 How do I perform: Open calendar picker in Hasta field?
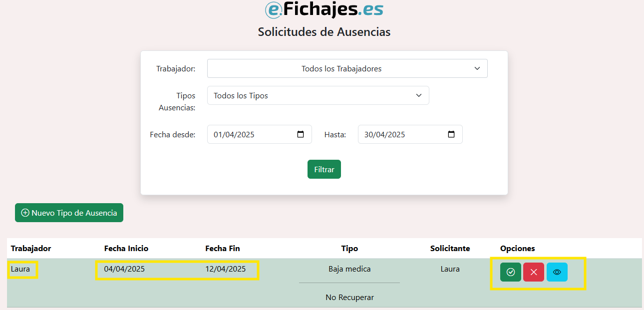(451, 134)
